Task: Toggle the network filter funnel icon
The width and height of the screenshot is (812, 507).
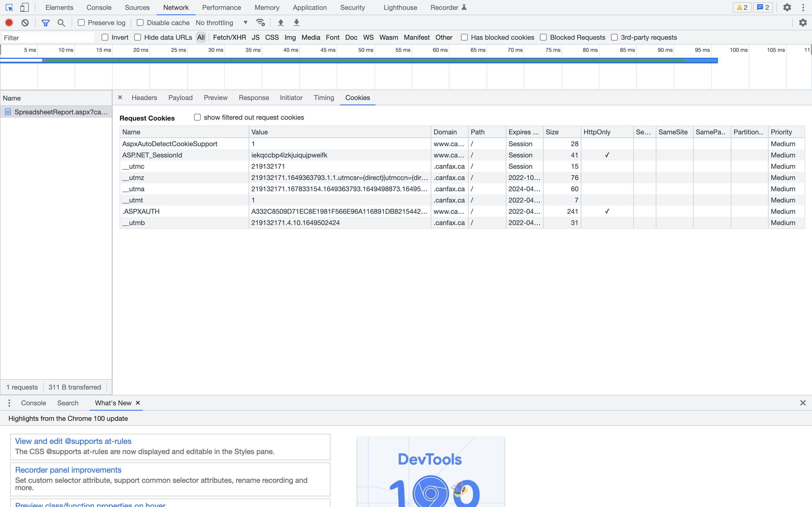Action: (45, 23)
